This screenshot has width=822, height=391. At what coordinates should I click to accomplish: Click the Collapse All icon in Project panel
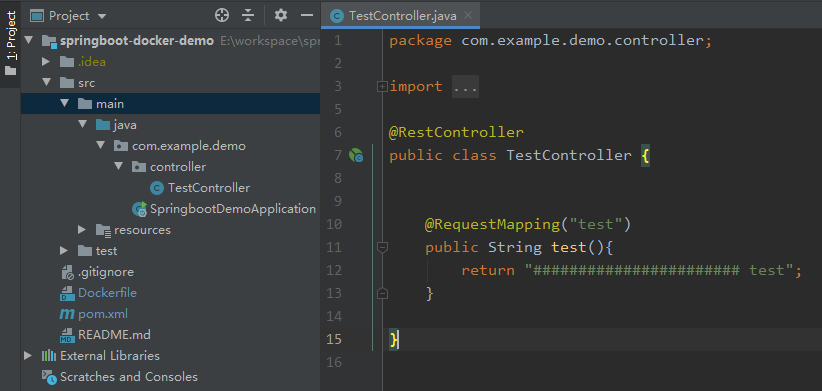248,16
